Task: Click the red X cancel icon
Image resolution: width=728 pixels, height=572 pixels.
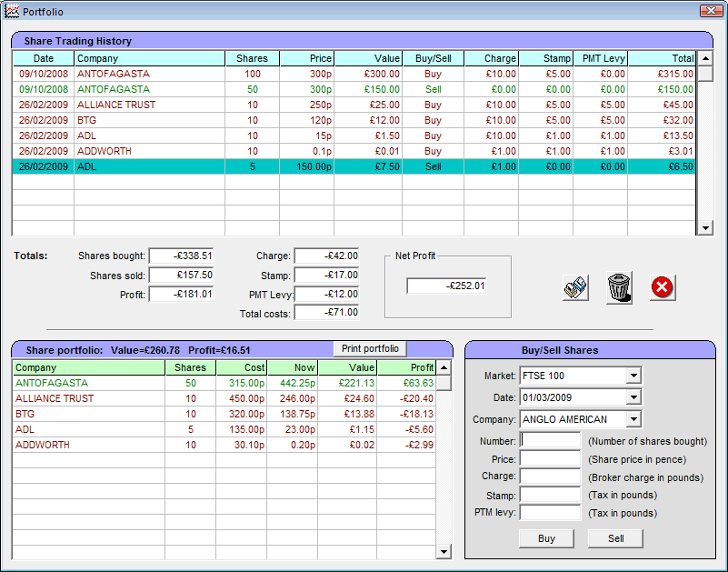Action: [663, 287]
